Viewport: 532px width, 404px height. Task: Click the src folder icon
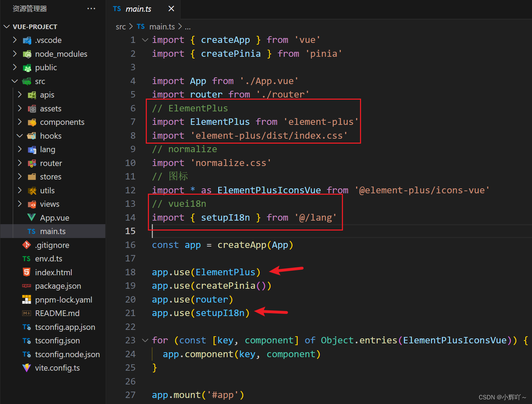27,81
